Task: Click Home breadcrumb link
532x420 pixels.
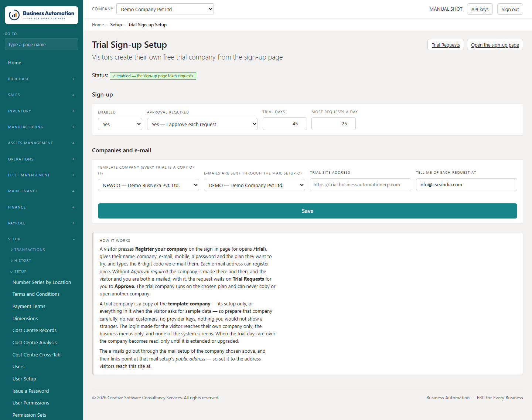Action: point(98,25)
